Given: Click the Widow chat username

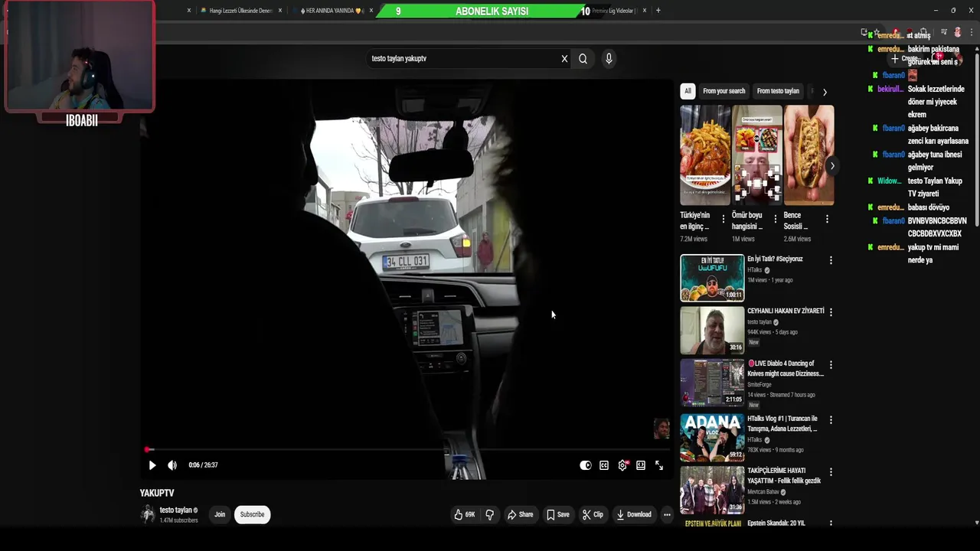Looking at the screenshot, I should coord(890,181).
